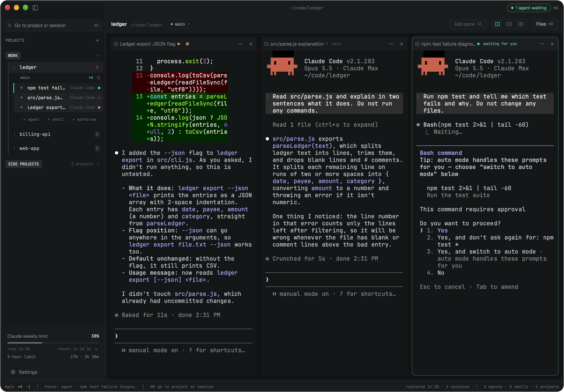Click the Add pane button
This screenshot has width=564, height=392.
[468, 24]
